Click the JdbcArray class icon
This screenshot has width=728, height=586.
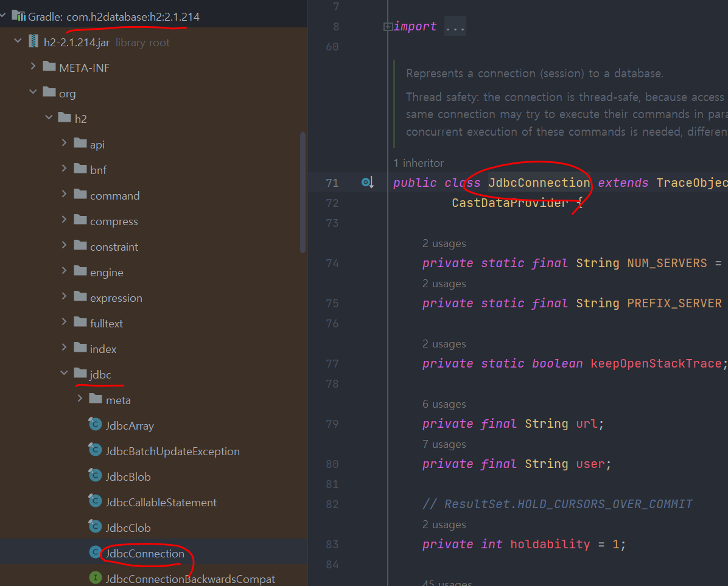tap(95, 424)
